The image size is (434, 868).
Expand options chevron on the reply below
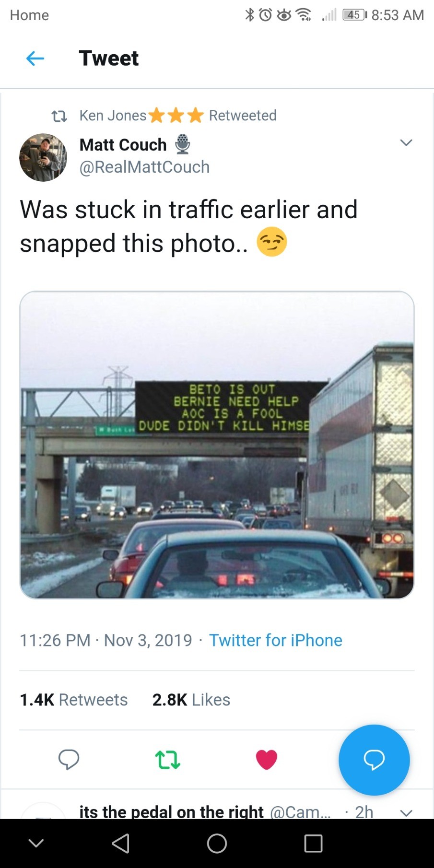[x=406, y=813]
